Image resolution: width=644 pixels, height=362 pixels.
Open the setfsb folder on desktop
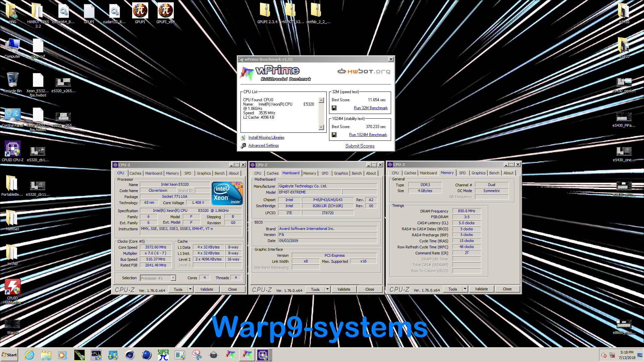[12, 255]
